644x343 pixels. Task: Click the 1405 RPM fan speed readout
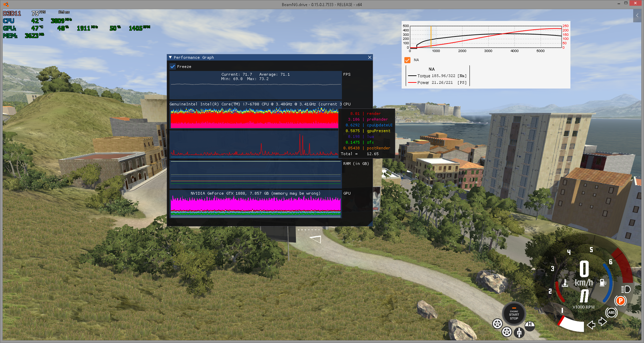pyautogui.click(x=139, y=28)
